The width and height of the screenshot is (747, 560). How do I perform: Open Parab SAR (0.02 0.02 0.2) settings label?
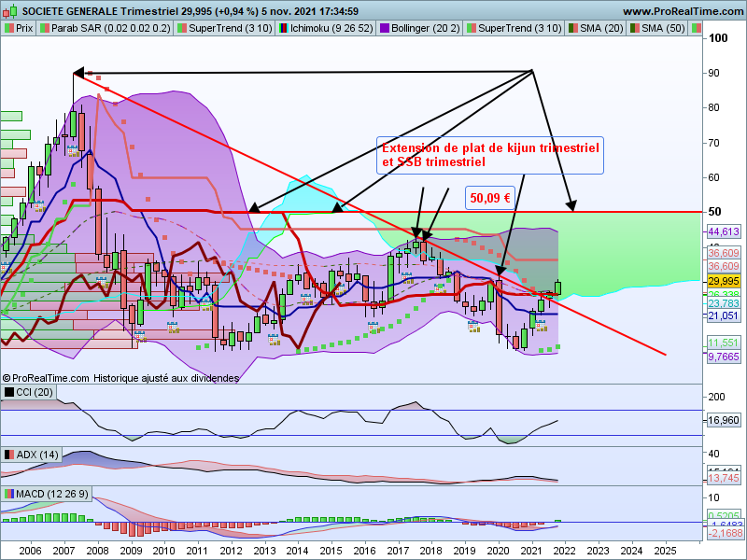[x=105, y=29]
